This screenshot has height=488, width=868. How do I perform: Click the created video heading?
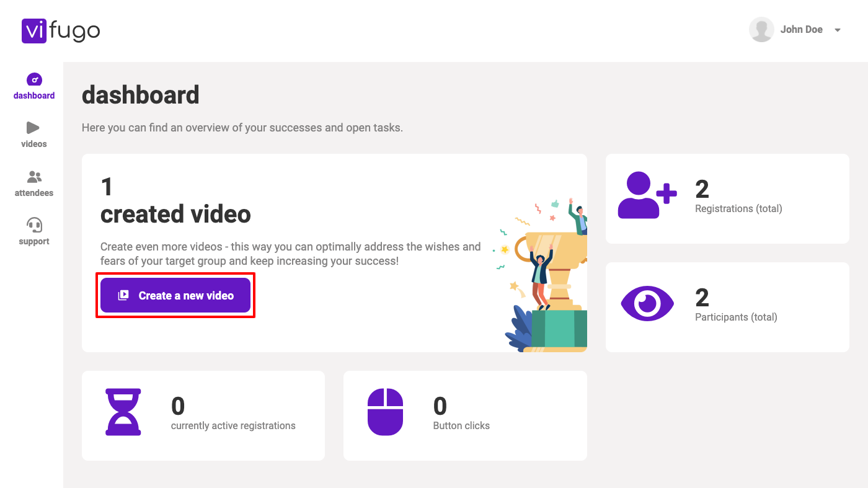[x=175, y=214]
